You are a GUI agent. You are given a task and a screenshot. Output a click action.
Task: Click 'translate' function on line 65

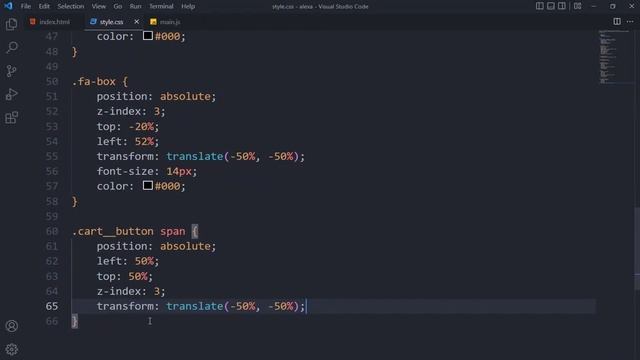point(195,306)
